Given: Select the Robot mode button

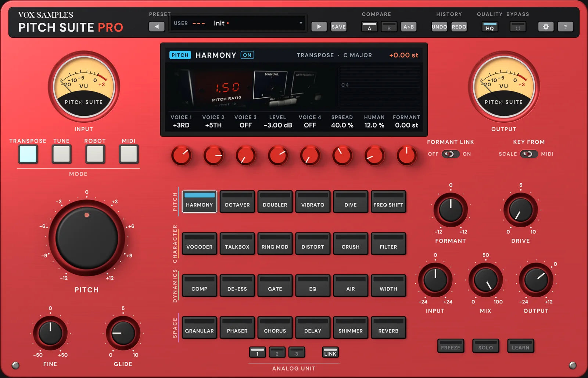Looking at the screenshot, I should (x=95, y=154).
